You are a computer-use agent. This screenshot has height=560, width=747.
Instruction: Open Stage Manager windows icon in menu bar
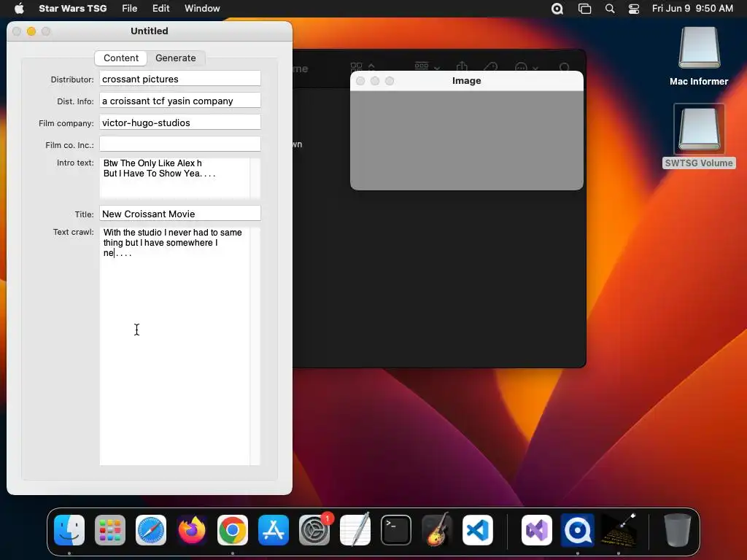point(584,9)
